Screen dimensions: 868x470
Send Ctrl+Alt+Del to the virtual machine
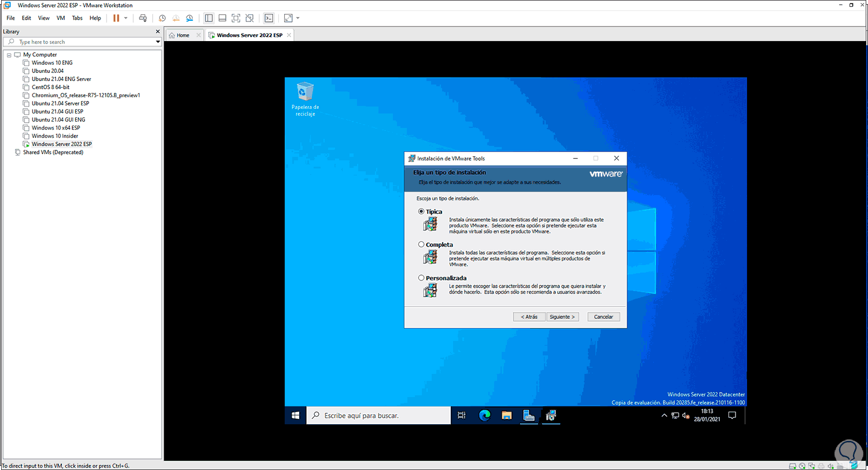click(144, 18)
